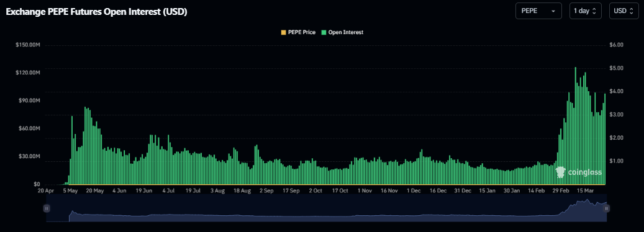Click the 2 Oct date label
Image resolution: width=644 pixels, height=232 pixels.
316,191
